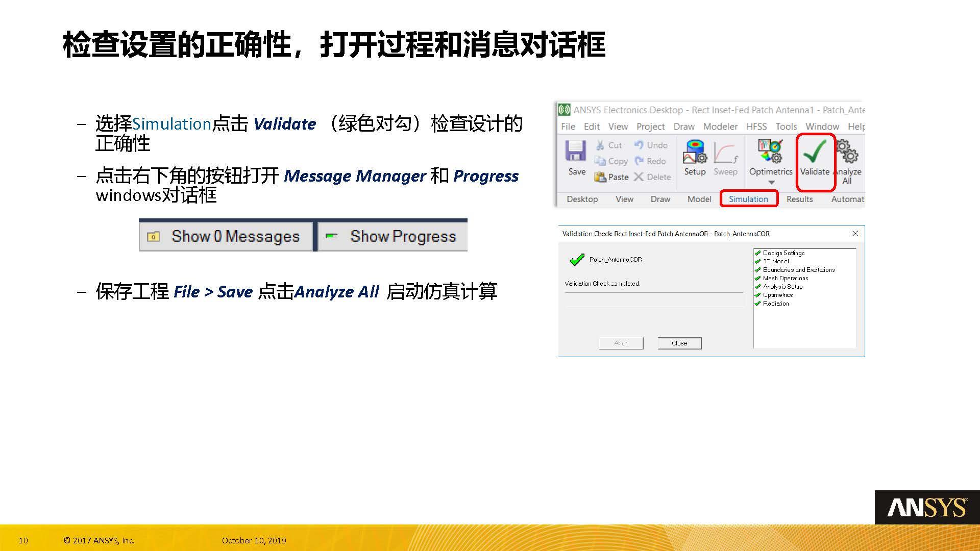Click the Undo arrow icon

(640, 145)
